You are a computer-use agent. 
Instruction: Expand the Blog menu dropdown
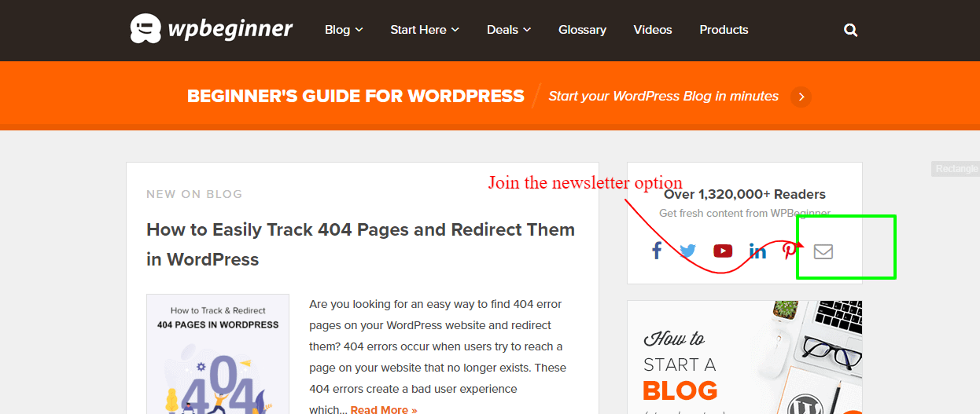coord(344,30)
